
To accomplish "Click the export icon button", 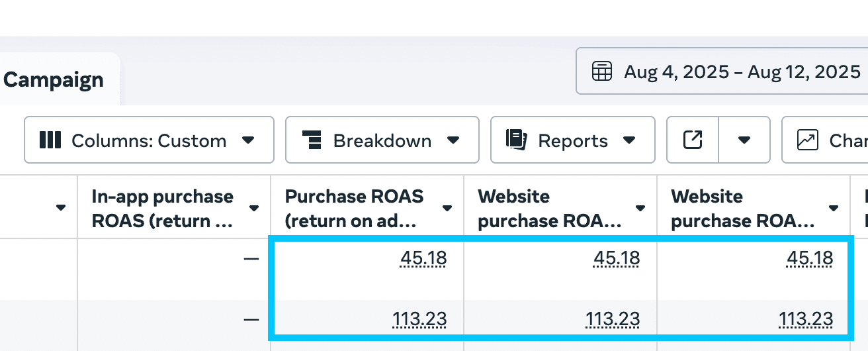I will (x=692, y=140).
